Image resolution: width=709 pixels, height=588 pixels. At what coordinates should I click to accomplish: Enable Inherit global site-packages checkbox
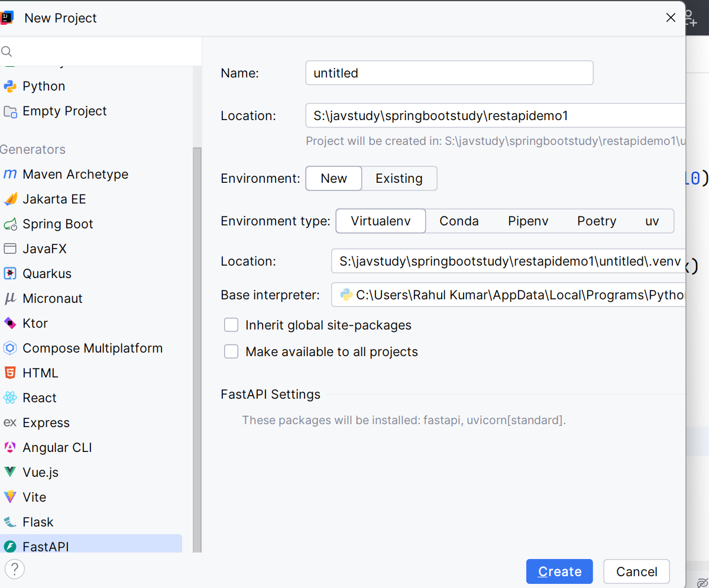tap(231, 325)
